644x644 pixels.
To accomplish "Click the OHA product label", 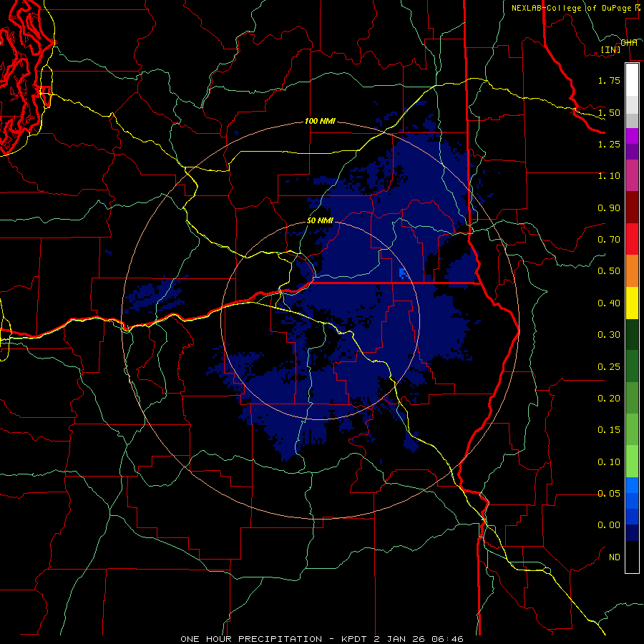I will point(629,42).
